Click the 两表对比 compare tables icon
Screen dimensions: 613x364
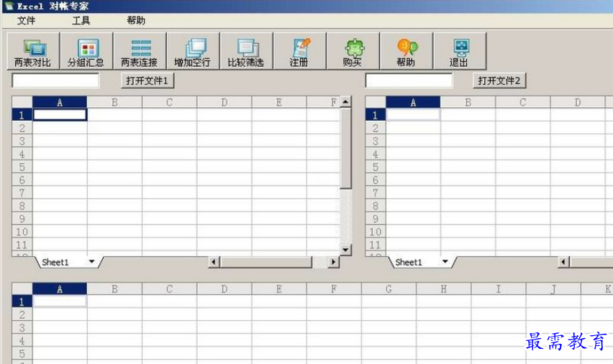[32, 52]
